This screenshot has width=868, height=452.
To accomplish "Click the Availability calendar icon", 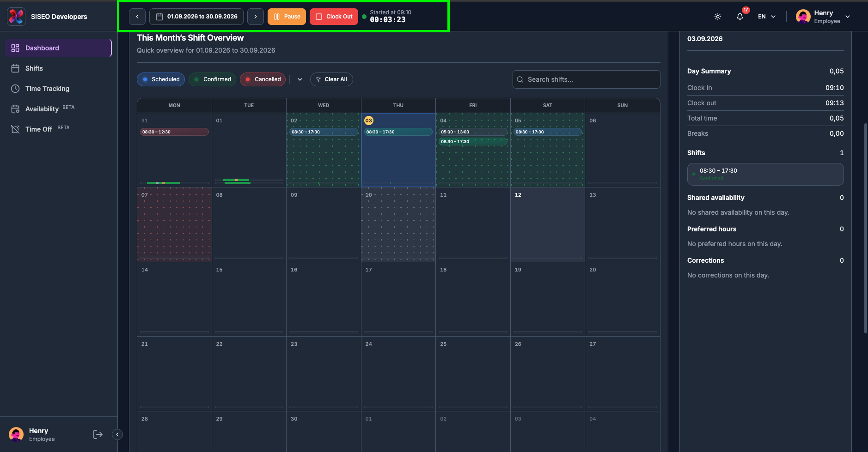I will [x=15, y=109].
